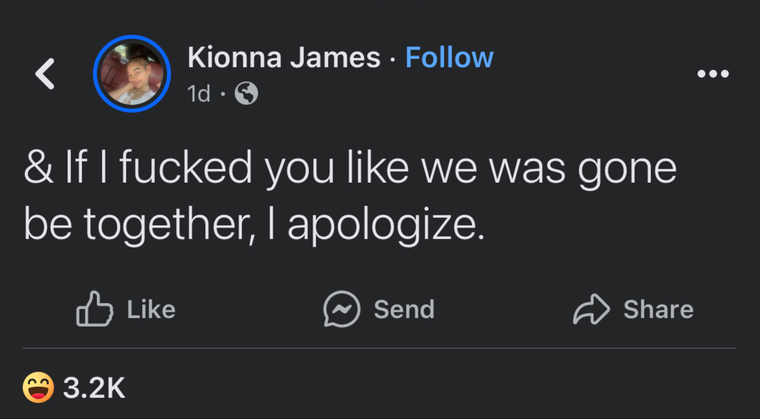Screen dimensions: 760x419
Task: Click the Send button label
Action: (404, 309)
